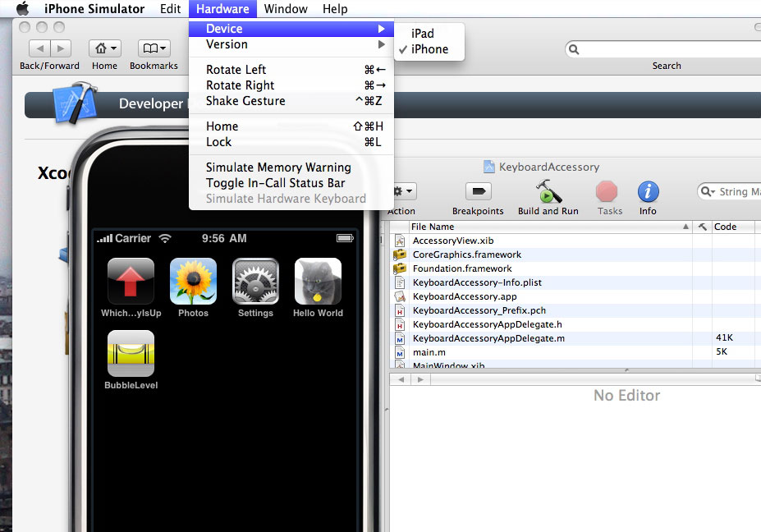The height and width of the screenshot is (532, 761).
Task: Open the Help menu
Action: (x=335, y=9)
